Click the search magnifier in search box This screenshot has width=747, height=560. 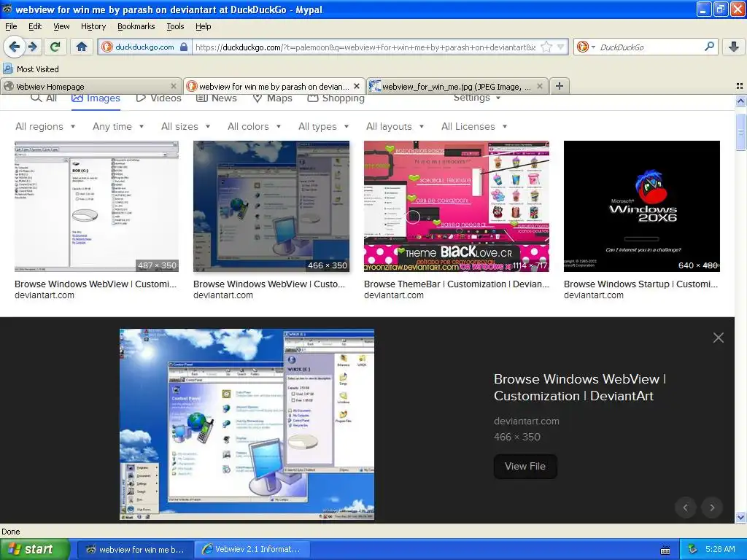click(x=709, y=47)
